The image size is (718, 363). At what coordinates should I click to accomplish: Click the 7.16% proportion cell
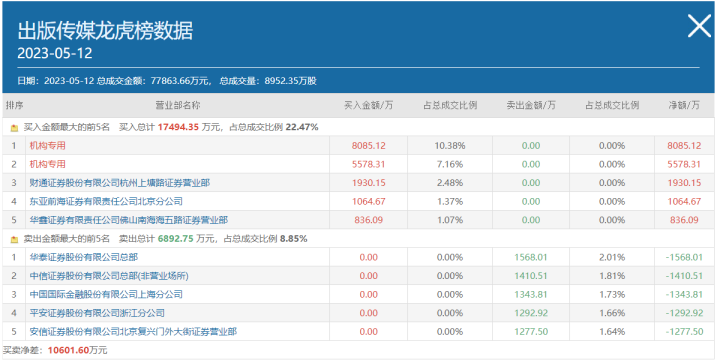click(x=450, y=164)
